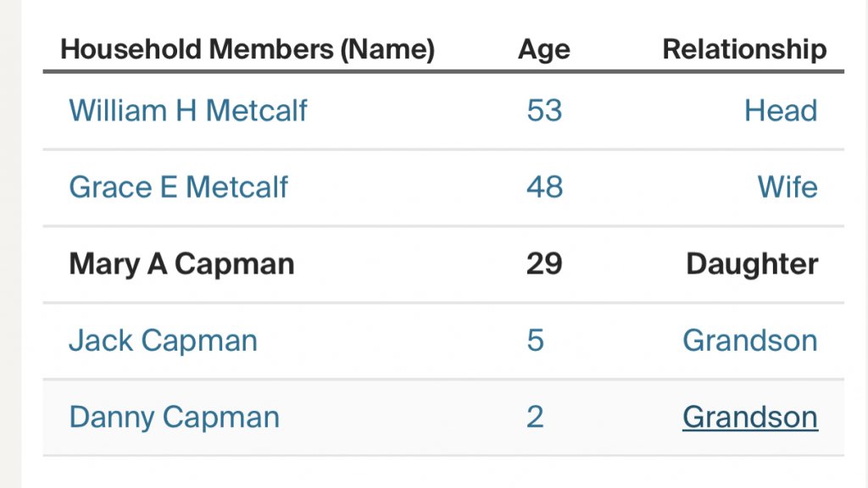Click Danny Capman's underlined Grandson link
Screen dimensions: 868x488
(750, 418)
